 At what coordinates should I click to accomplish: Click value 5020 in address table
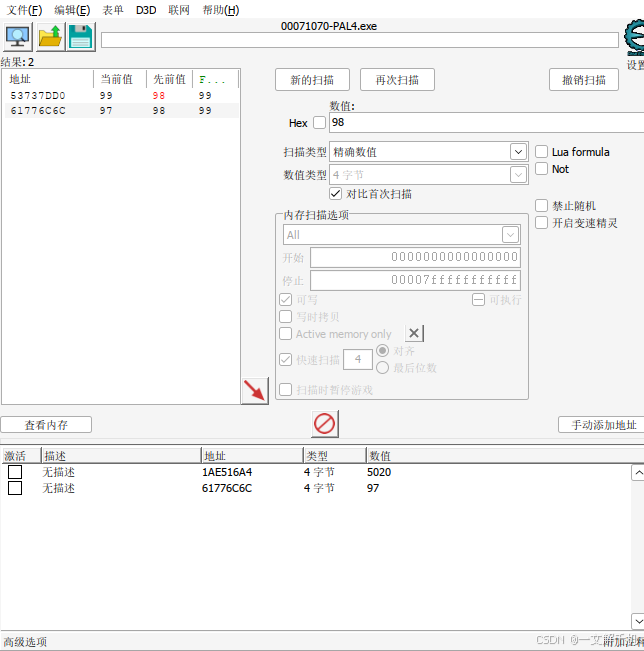pos(379,472)
